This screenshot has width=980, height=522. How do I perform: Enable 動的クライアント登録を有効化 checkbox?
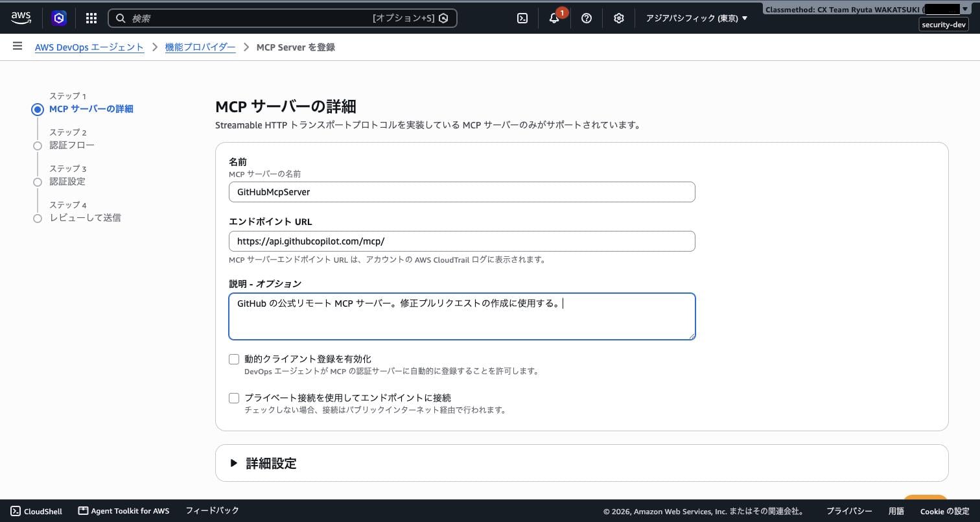(234, 359)
